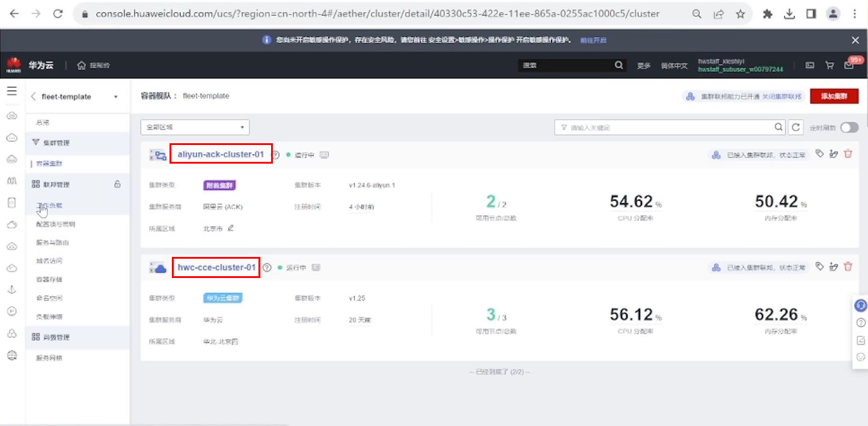Collapse the 集群管理 sidebar section
Screen dimensions: 868x426
pos(78,143)
